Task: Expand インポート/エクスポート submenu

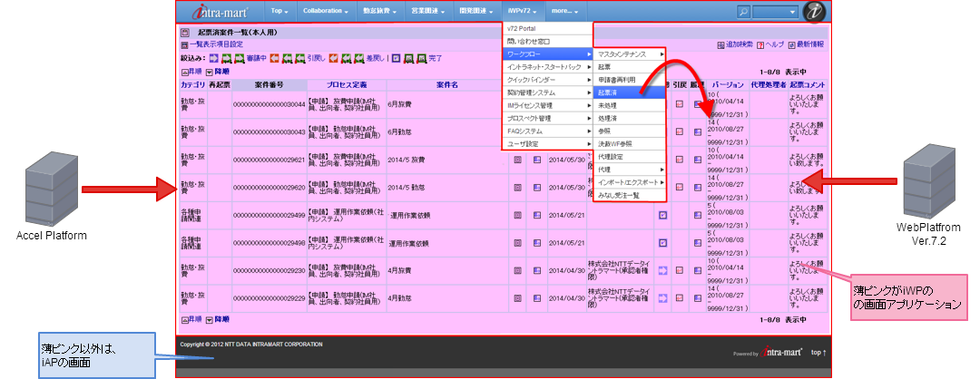Action: [629, 182]
